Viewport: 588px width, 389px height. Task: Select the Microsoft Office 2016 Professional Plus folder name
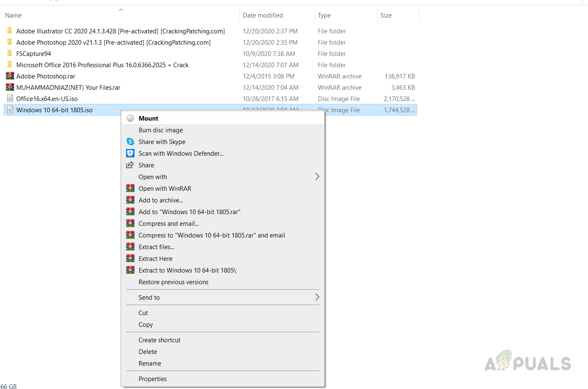point(102,65)
